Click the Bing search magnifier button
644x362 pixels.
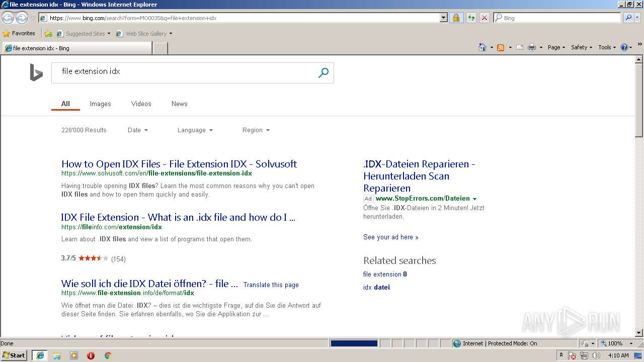click(x=324, y=73)
